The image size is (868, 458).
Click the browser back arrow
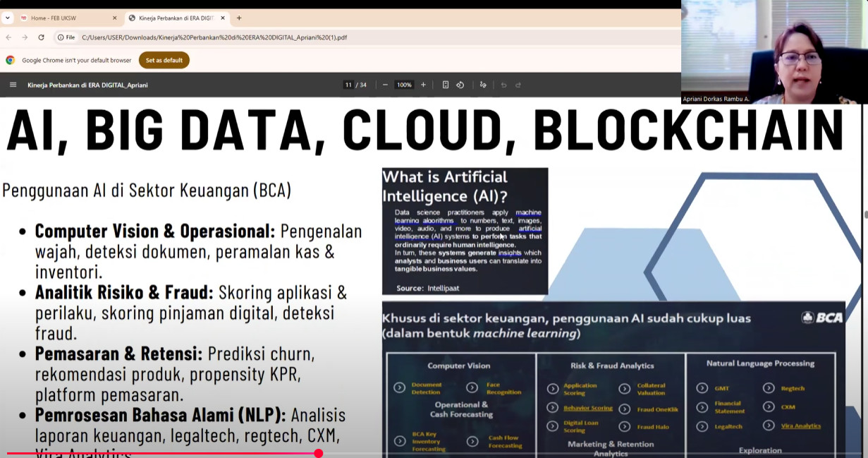pyautogui.click(x=8, y=37)
